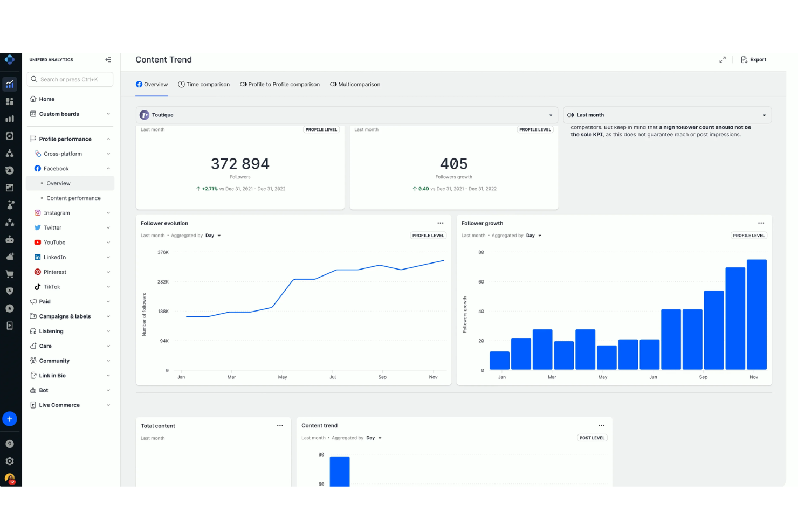Click the help question-mark icon
This screenshot has height=532, width=798.
[10, 444]
